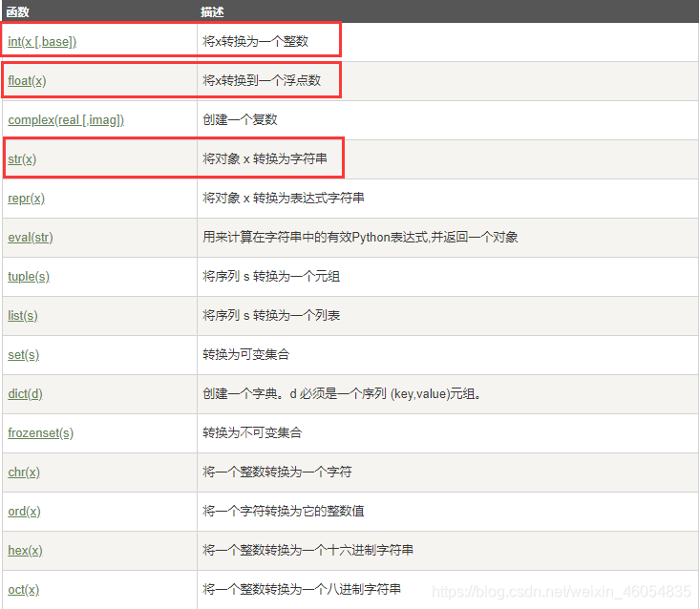Click the 描述 column header

[212, 12]
